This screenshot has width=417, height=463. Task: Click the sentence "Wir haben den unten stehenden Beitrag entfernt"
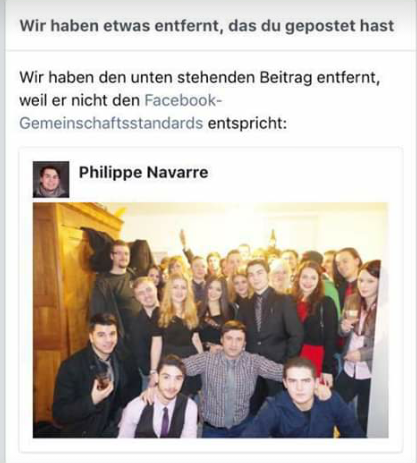[x=199, y=78]
